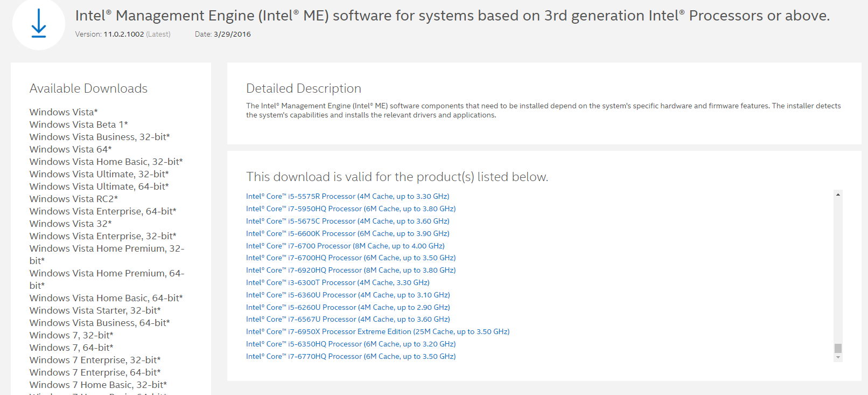Image resolution: width=868 pixels, height=395 pixels.
Task: Open the Core i5-6600K Processor link
Action: pos(347,234)
